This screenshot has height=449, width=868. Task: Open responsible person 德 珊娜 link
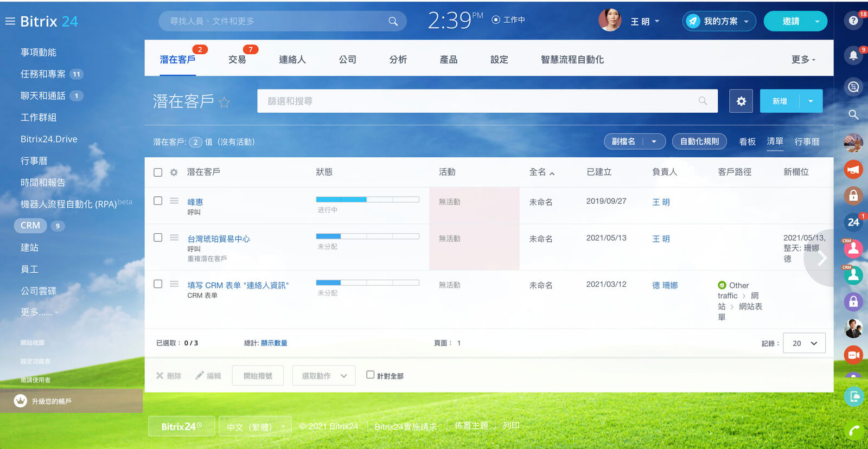pos(665,285)
